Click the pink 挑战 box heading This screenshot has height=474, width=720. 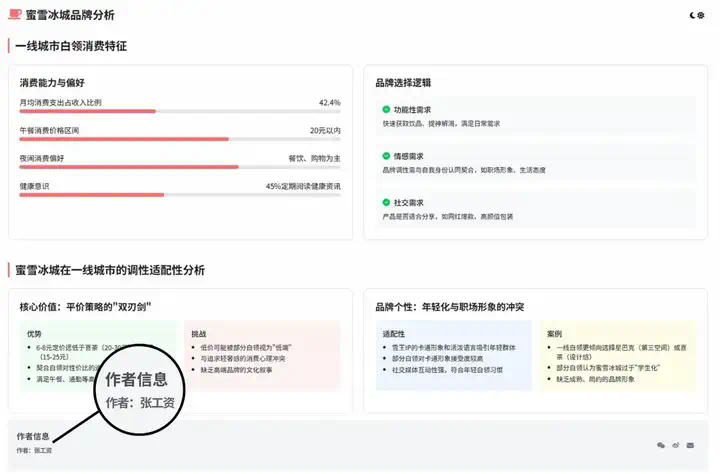point(199,334)
